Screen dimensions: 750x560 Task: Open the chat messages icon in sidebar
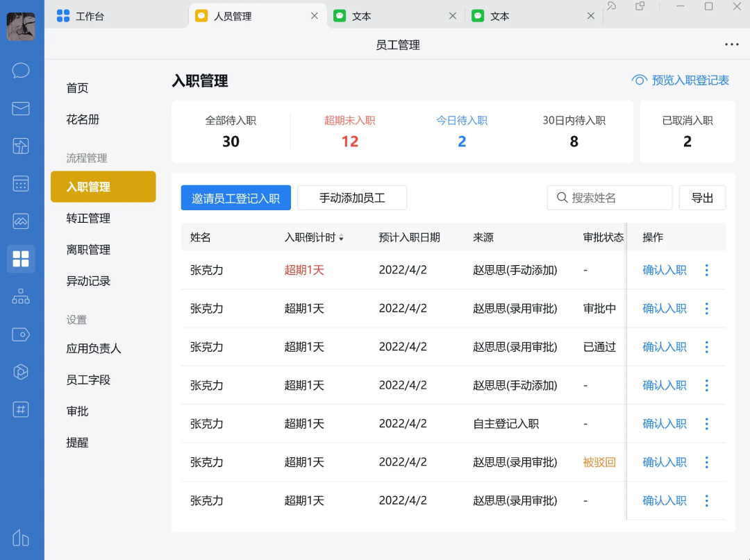pyautogui.click(x=21, y=70)
